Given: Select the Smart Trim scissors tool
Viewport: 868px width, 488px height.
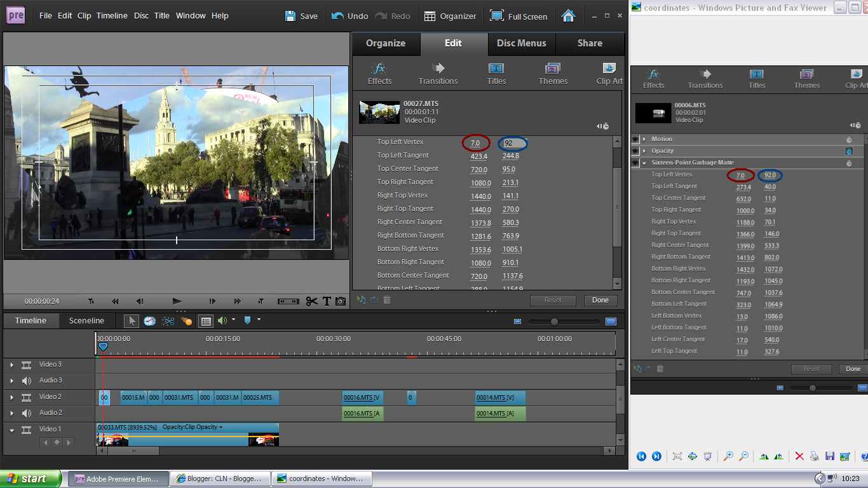Looking at the screenshot, I should [x=168, y=321].
